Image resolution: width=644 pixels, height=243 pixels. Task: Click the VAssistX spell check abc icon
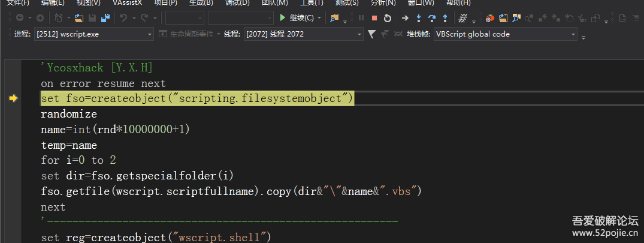582,17
